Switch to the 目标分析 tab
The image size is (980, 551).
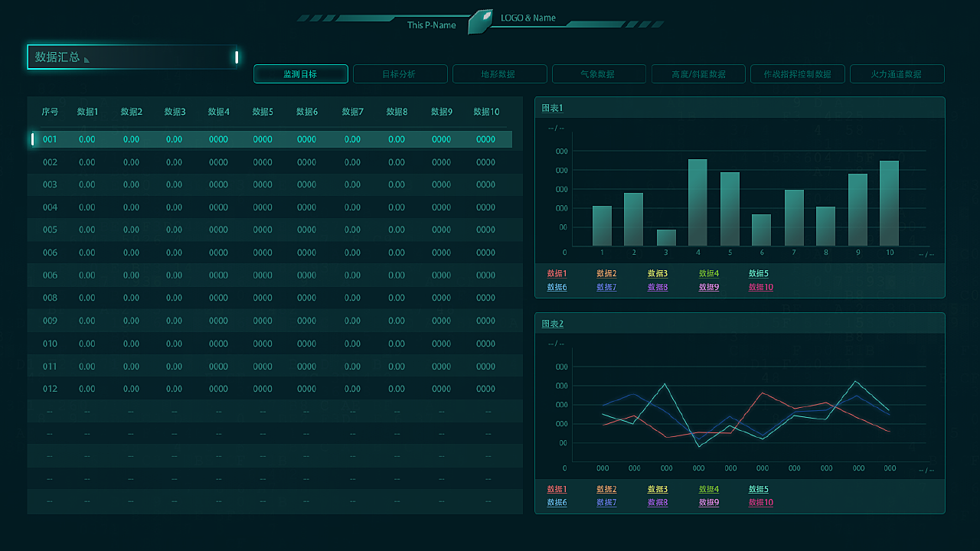click(400, 74)
